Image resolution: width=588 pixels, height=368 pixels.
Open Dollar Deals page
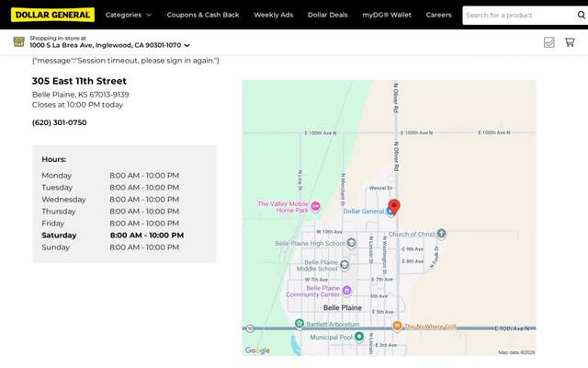tap(328, 15)
